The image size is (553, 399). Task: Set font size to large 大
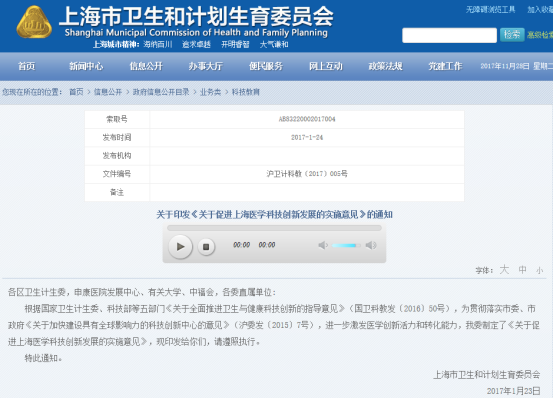504,270
